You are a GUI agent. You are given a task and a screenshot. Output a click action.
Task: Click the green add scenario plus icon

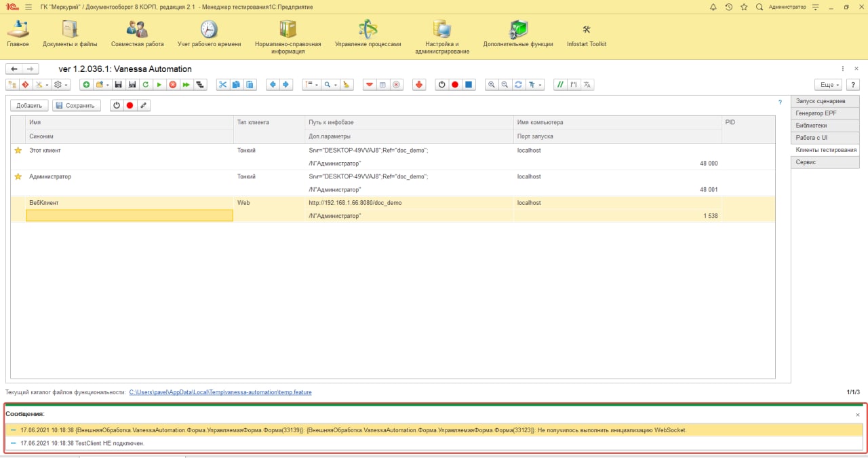[86, 85]
